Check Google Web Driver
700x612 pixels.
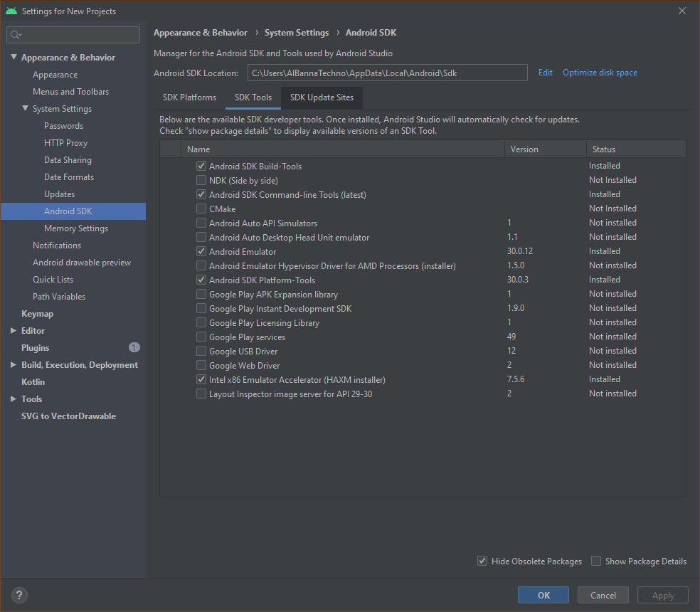[x=201, y=365]
